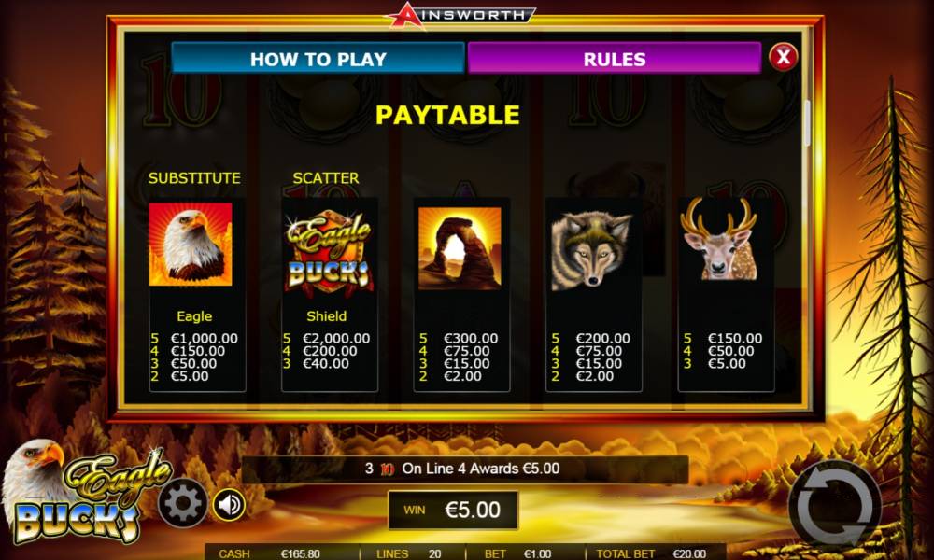This screenshot has height=560, width=934.
Task: Mute the game sound speaker icon
Action: 230,505
